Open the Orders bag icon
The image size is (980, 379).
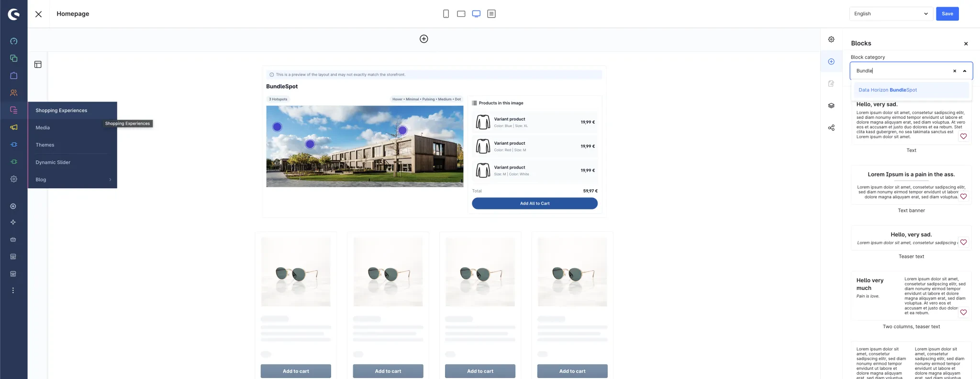pyautogui.click(x=14, y=76)
